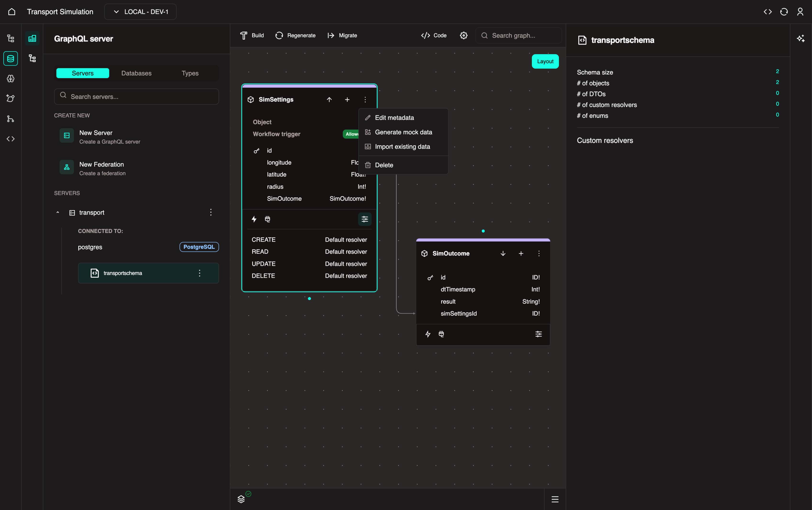Select the server dashboard icon in secondary rail

coord(32,39)
